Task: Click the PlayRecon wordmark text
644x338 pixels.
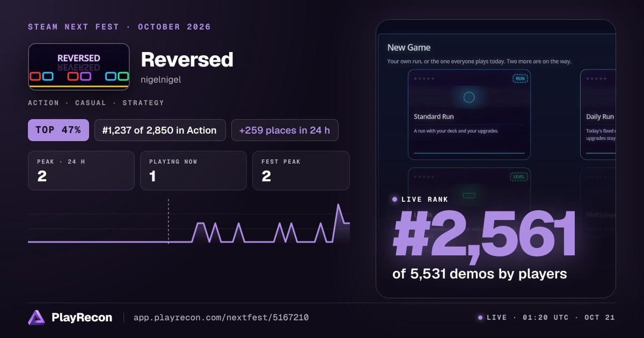Action: [x=82, y=318]
